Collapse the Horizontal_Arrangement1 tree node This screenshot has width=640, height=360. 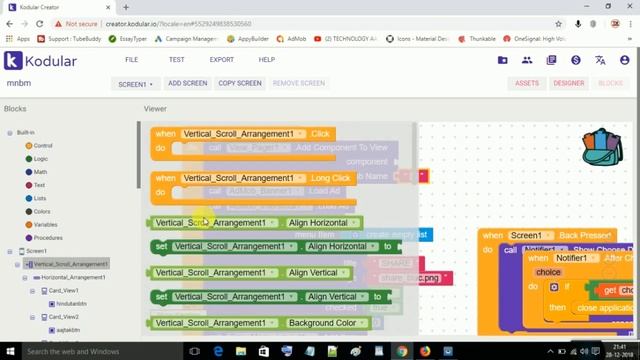click(x=25, y=278)
